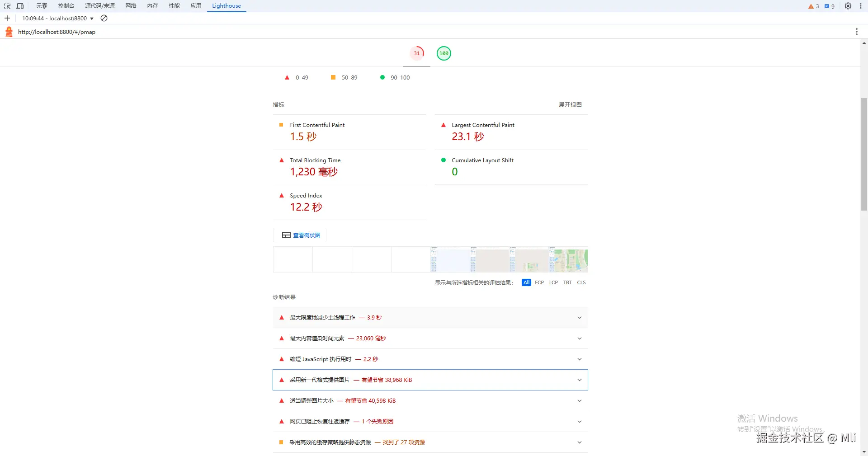Click the First Contentful Paint metric
Screen dimensions: 868x456
click(x=349, y=132)
